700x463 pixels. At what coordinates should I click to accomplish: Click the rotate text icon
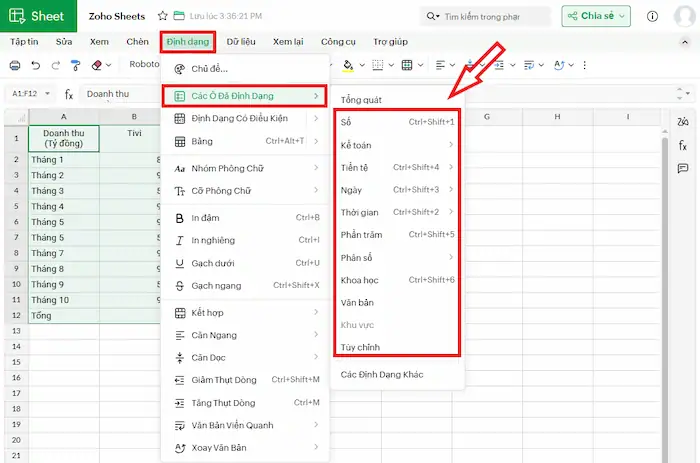pos(559,65)
